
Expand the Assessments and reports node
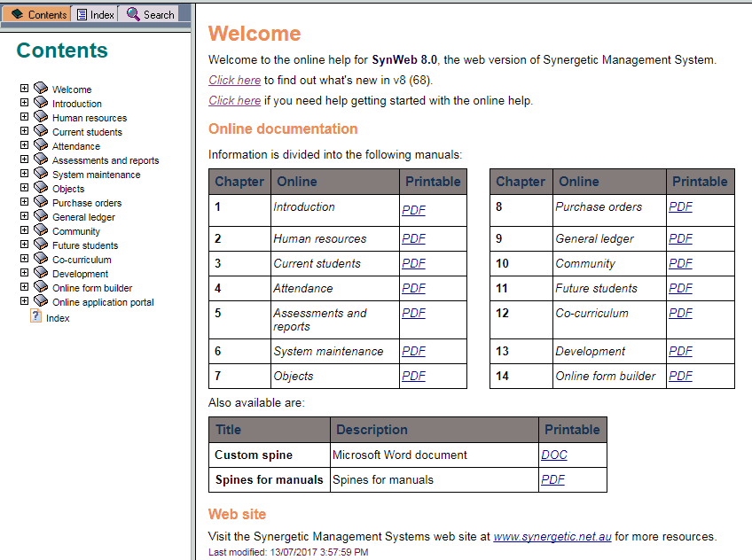pos(25,159)
